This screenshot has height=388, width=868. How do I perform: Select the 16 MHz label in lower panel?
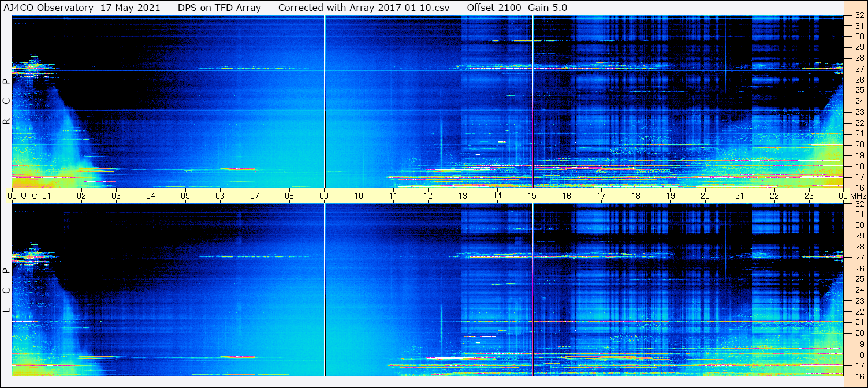click(x=858, y=376)
